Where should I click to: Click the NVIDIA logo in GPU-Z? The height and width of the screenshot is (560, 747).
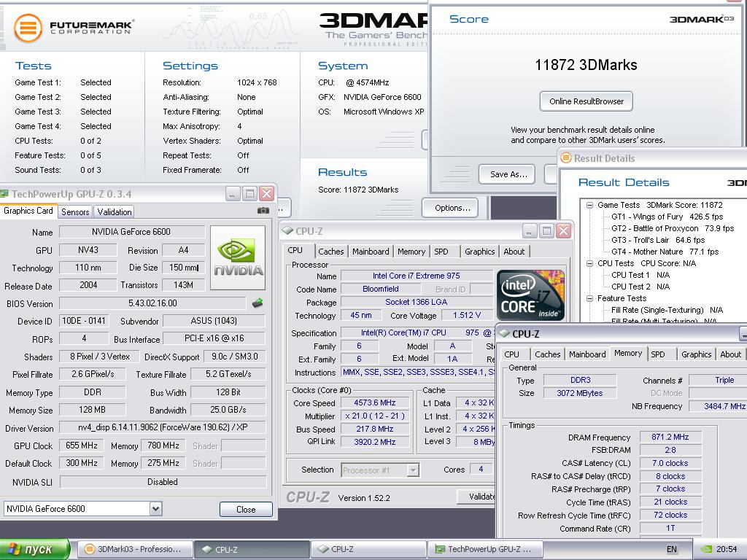click(238, 257)
